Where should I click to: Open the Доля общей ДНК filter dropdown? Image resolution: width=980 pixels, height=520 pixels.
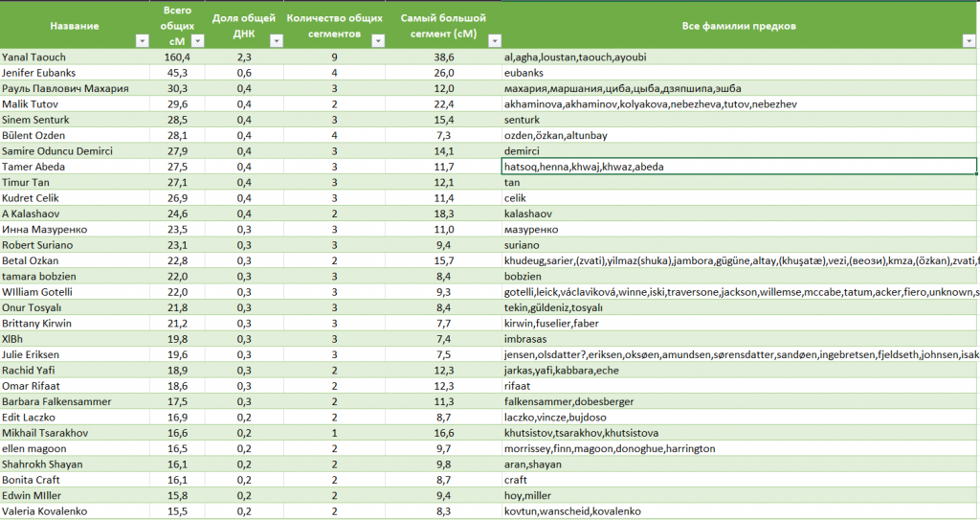pyautogui.click(x=276, y=41)
